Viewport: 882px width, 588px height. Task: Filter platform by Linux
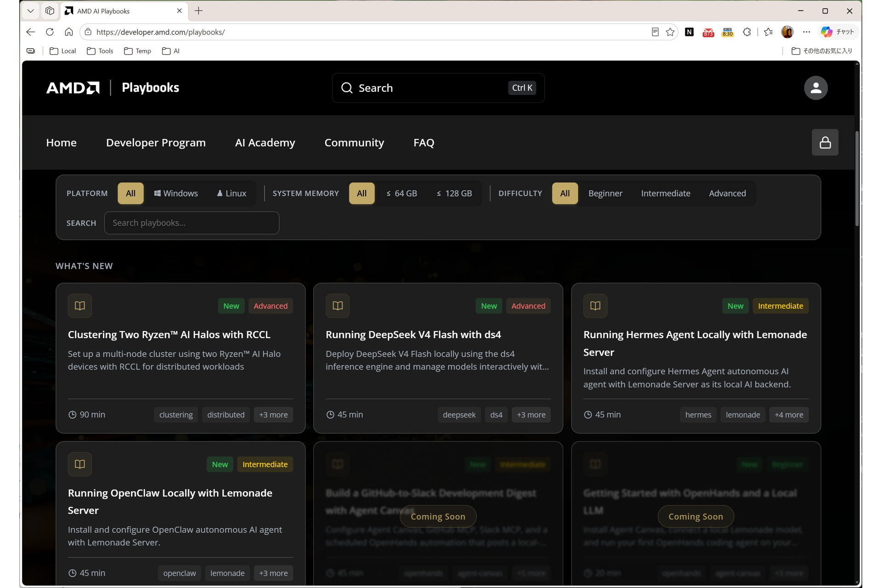pyautogui.click(x=232, y=193)
